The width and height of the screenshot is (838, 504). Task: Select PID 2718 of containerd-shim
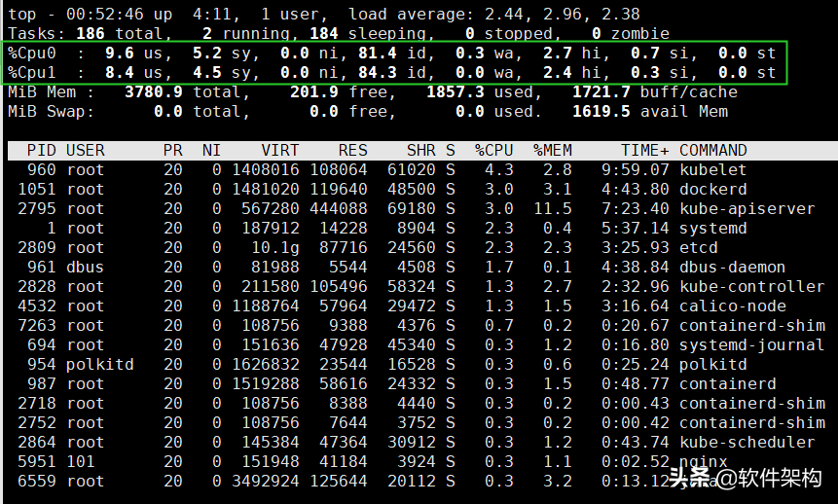click(36, 403)
